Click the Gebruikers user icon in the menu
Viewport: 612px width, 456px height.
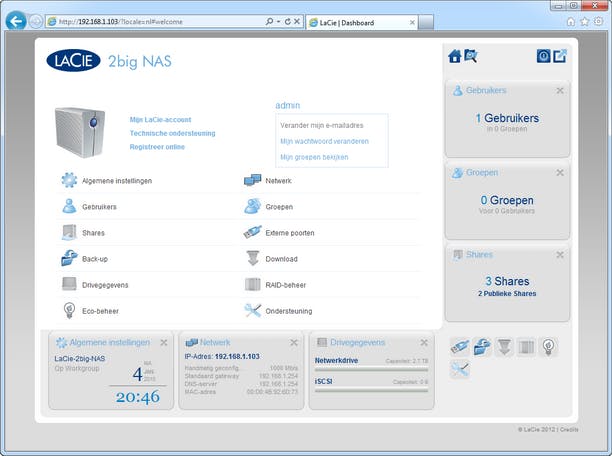(69, 206)
